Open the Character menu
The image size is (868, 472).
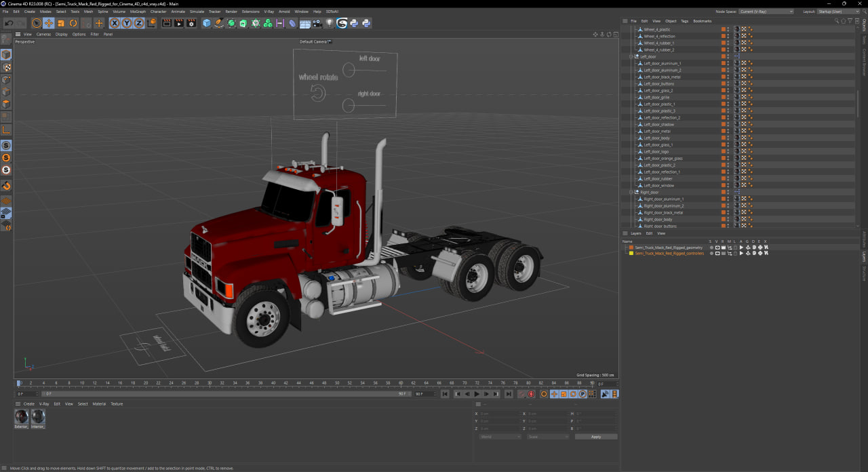click(x=158, y=12)
